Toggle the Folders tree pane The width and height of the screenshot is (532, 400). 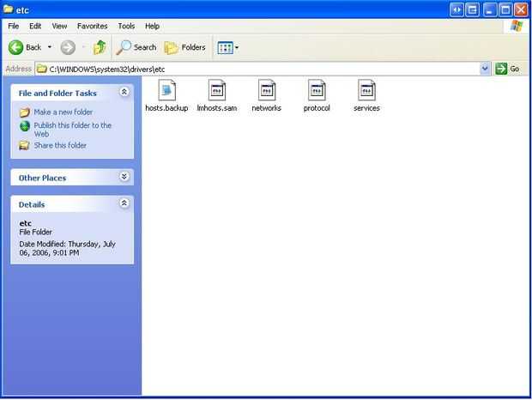[185, 47]
